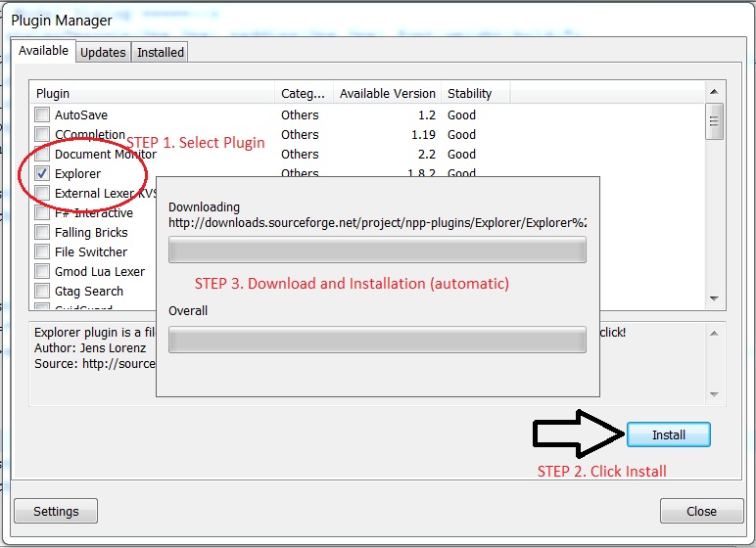Click the Explorer plugin name
This screenshot has height=548, width=756.
[x=77, y=173]
